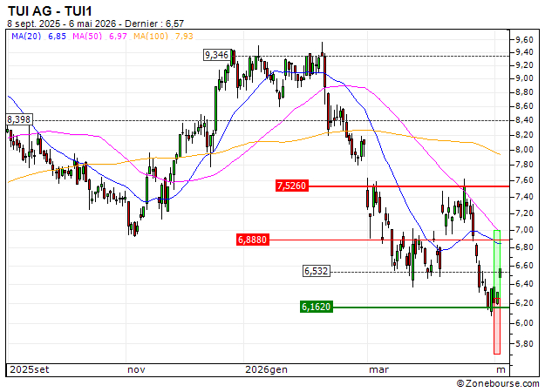
Task: Click the 9,346 price level label
Action: 217,55
